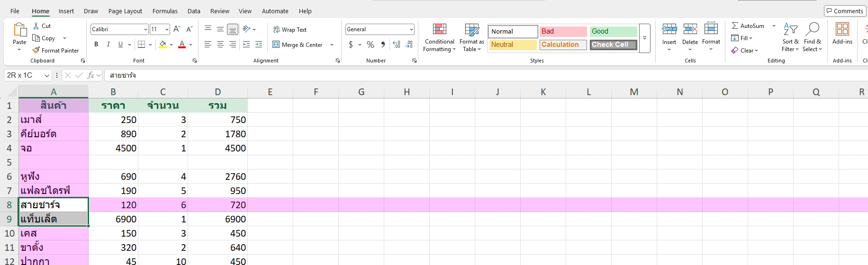Increase font size with the larger A
The width and height of the screenshot is (868, 265).
[177, 29]
